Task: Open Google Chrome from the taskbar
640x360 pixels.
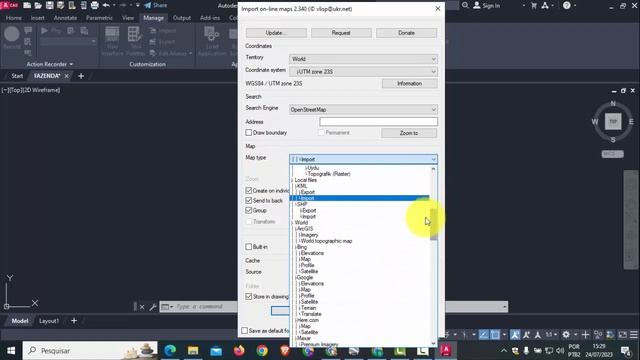Action: click(262, 351)
